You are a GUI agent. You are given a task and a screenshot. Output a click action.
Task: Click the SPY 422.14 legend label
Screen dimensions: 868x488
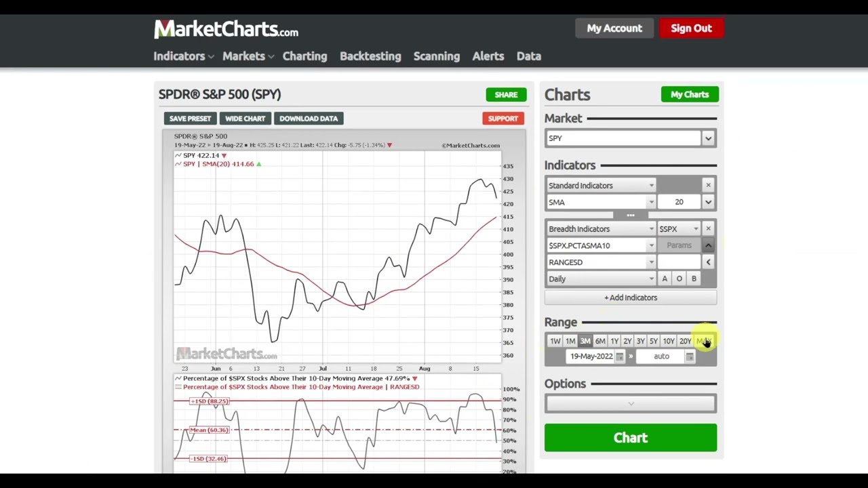(201, 155)
